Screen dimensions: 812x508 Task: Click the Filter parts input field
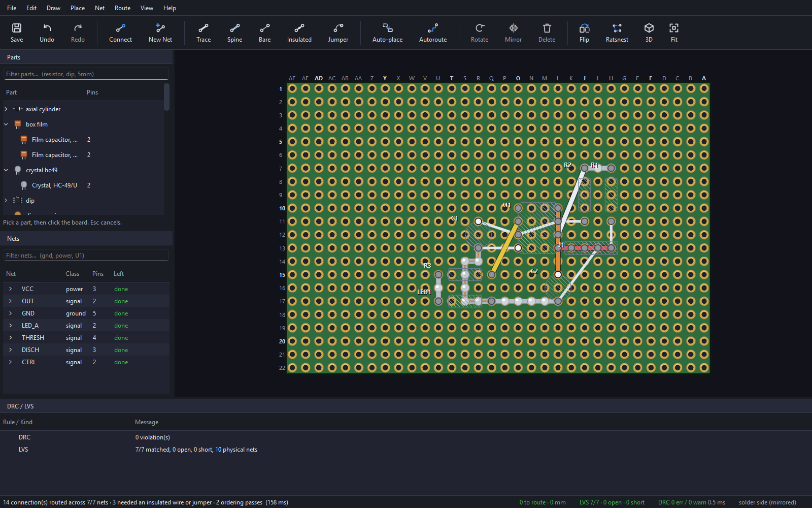pyautogui.click(x=86, y=74)
